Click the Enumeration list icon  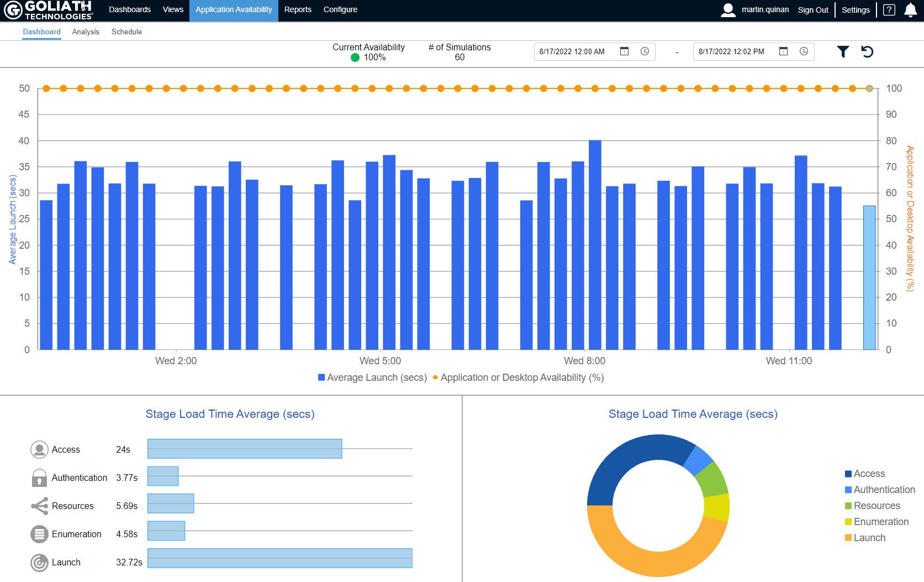(39, 534)
